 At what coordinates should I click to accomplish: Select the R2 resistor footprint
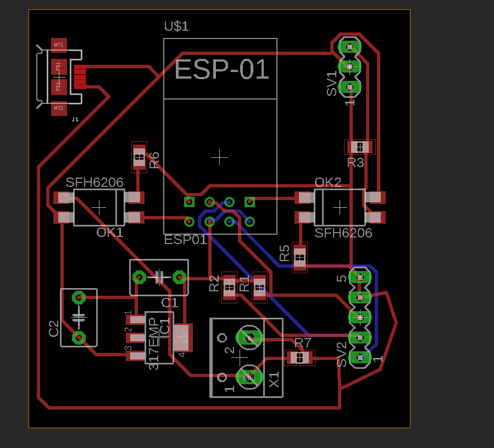pyautogui.click(x=229, y=287)
